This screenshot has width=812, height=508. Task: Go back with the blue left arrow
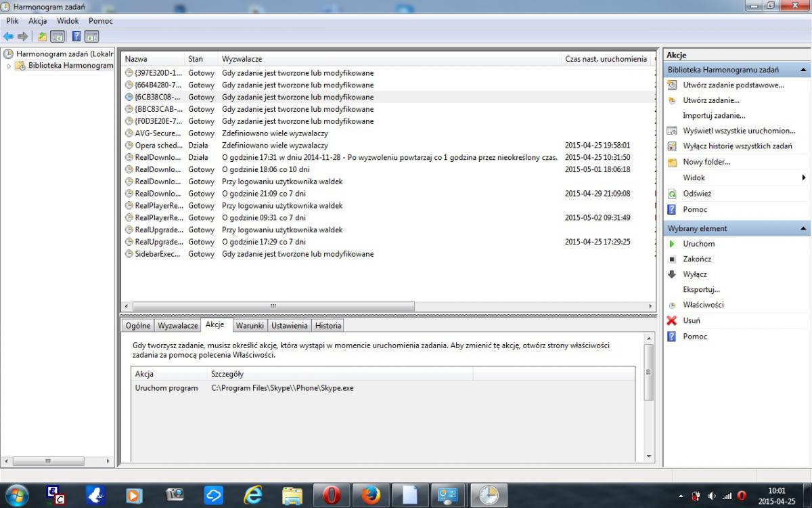[x=8, y=36]
